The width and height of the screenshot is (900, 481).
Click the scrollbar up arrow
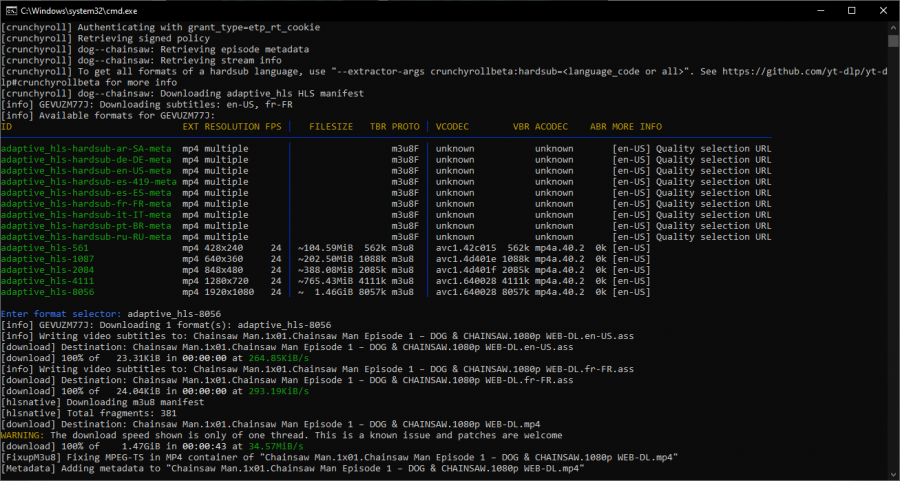(893, 26)
